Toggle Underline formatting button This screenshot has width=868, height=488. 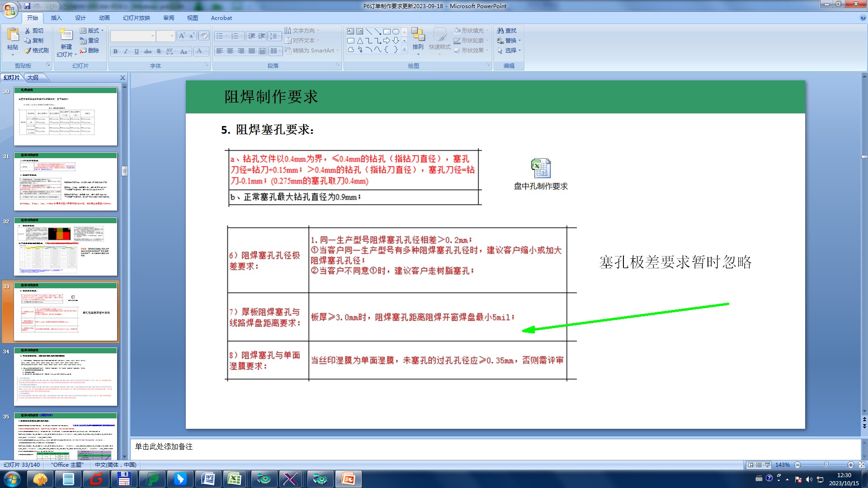pyautogui.click(x=137, y=51)
